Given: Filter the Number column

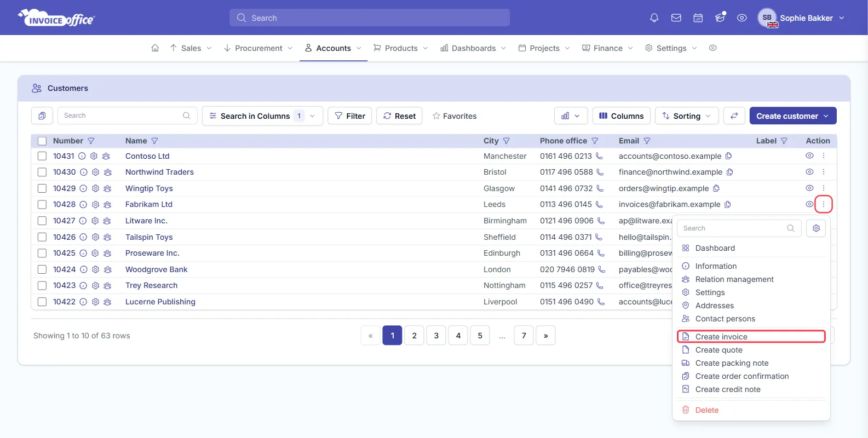Looking at the screenshot, I should click(x=91, y=141).
